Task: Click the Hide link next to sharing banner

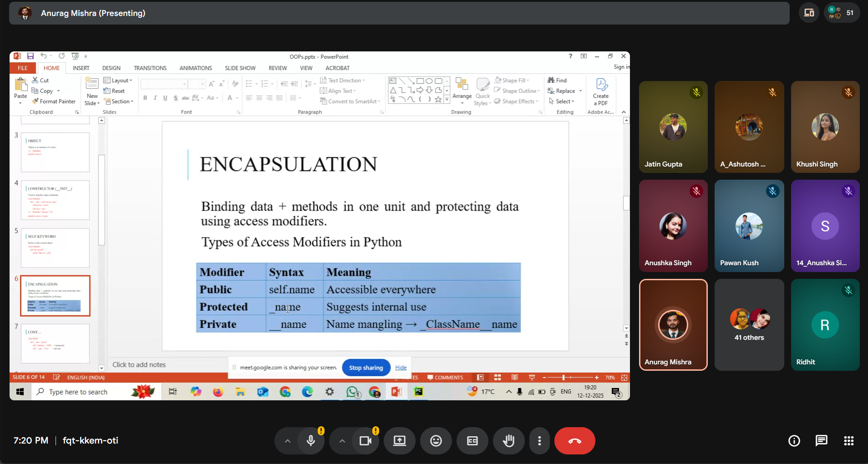Action: coord(400,367)
